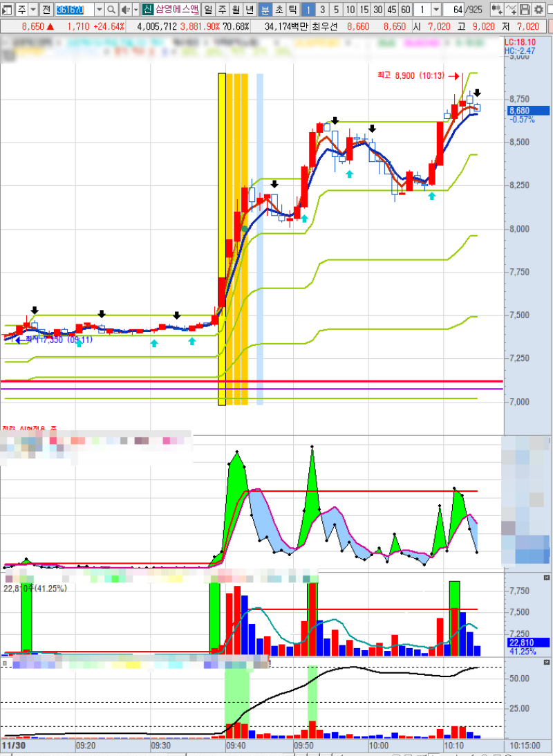Screen dimensions: 553x756
Task: Click the small square icon on bottom panel
Action: pos(5,663)
